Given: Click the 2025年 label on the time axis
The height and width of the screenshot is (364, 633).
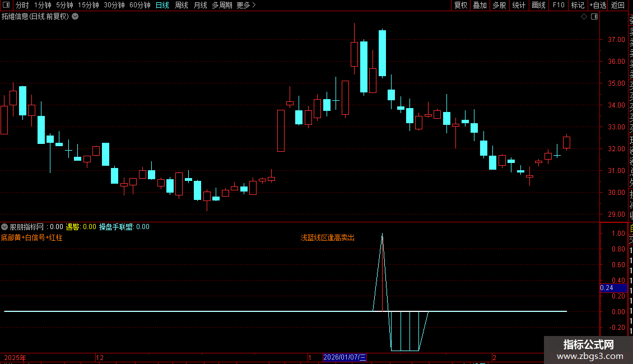Looking at the screenshot, I should pos(15,357).
